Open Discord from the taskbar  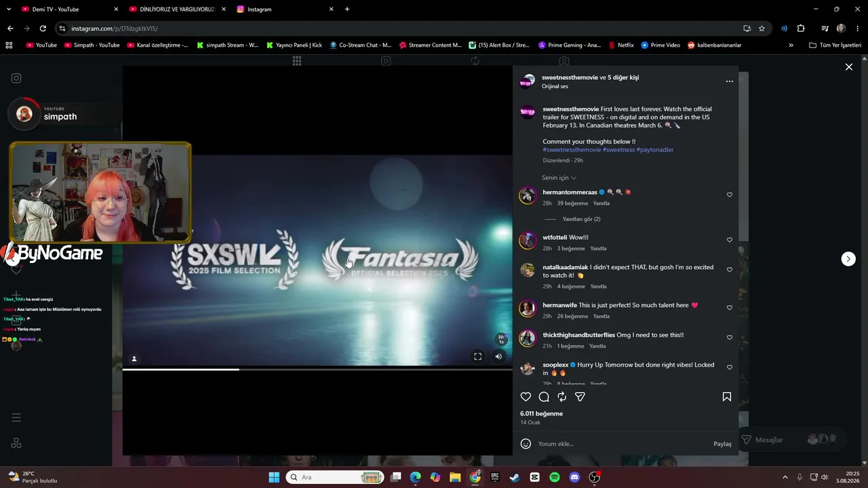point(574,477)
